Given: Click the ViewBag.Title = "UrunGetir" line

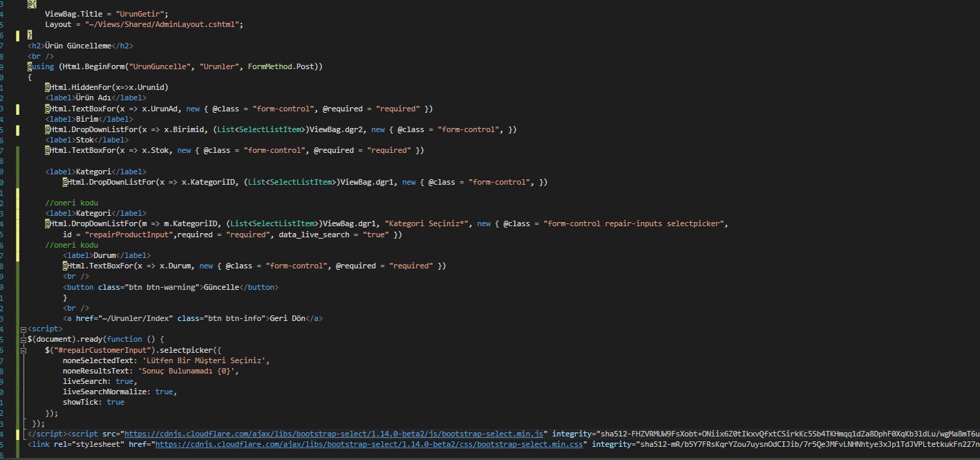Looking at the screenshot, I should coord(106,14).
